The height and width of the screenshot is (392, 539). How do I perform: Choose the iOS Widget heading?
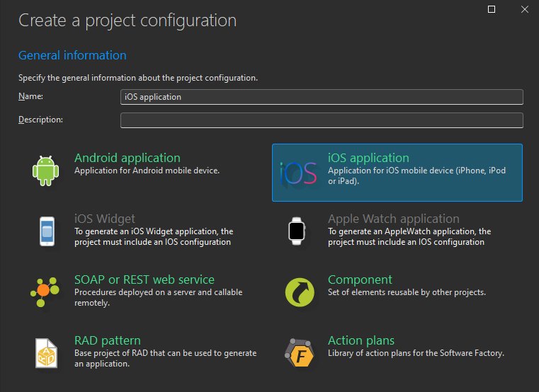[x=105, y=219]
